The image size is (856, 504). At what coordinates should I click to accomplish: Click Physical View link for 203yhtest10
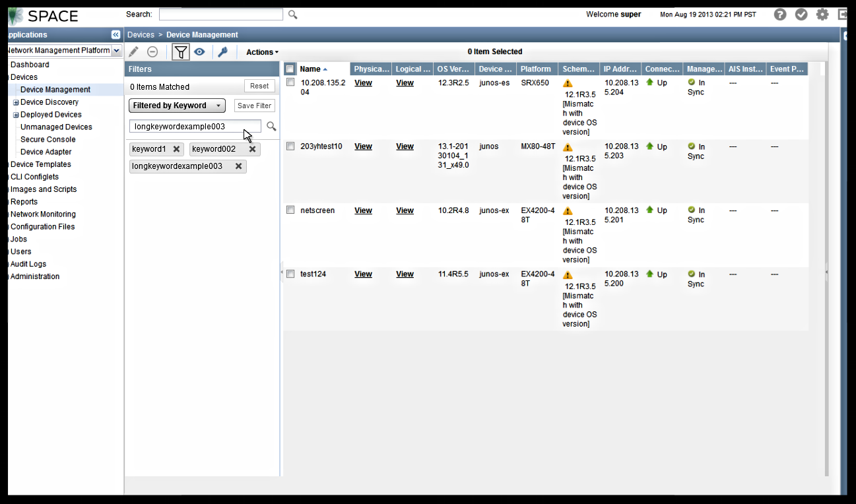click(x=363, y=146)
